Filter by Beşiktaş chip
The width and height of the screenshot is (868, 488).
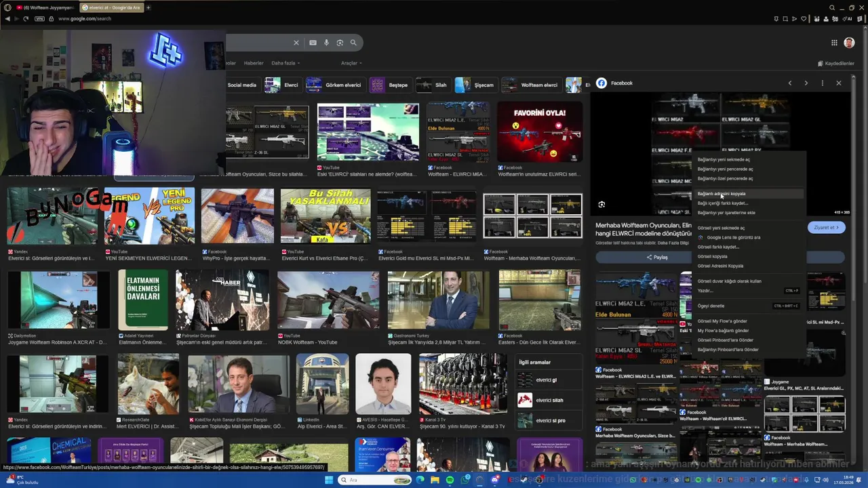[391, 85]
